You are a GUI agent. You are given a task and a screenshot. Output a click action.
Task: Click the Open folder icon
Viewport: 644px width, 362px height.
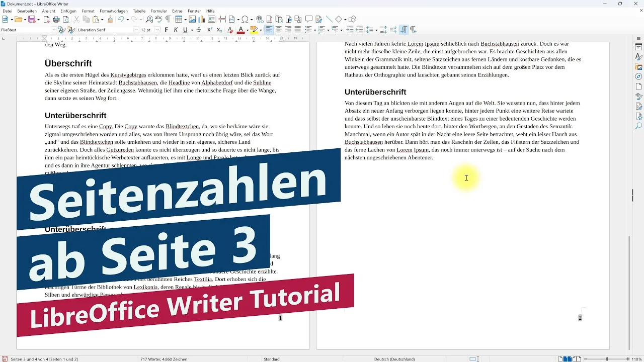(x=18, y=19)
